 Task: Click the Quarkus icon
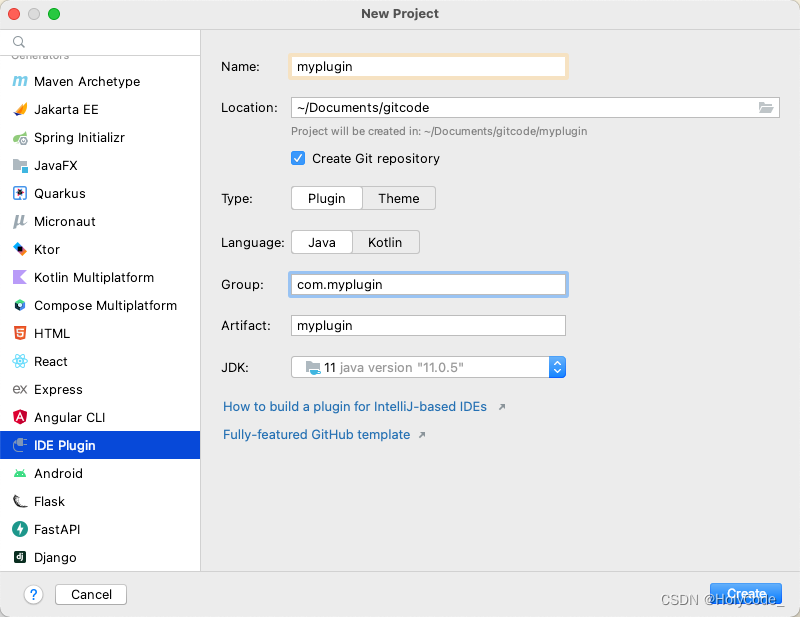[20, 193]
